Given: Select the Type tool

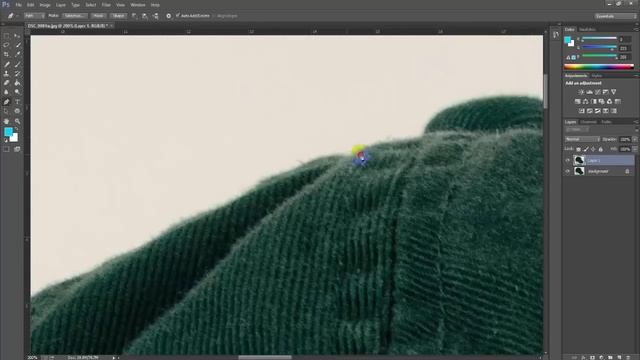Looking at the screenshot, I should pos(17,102).
